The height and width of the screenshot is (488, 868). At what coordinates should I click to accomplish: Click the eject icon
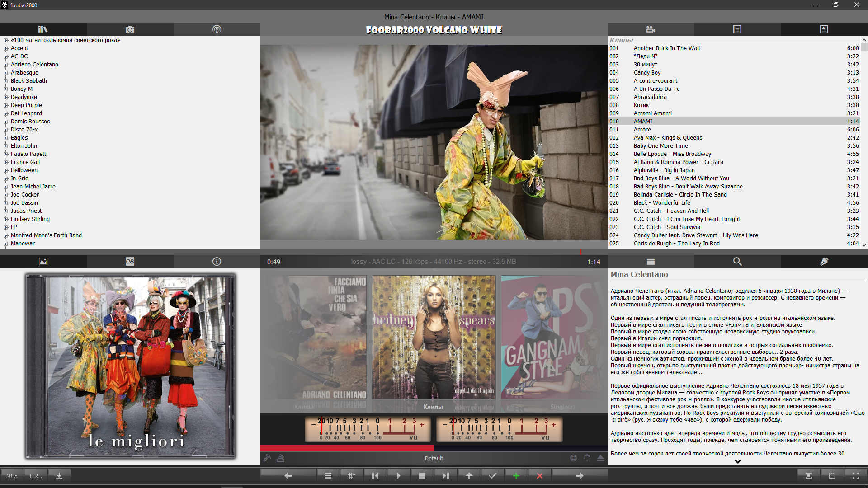coord(600,458)
